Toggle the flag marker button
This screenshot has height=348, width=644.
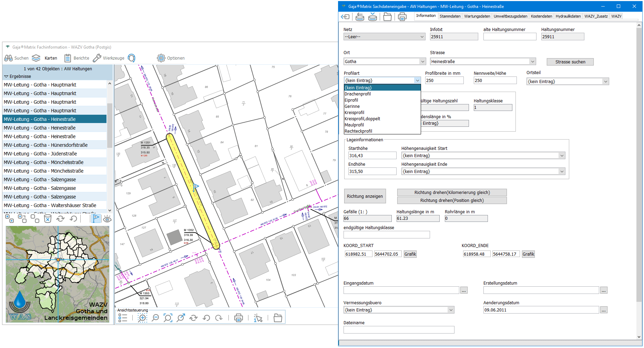(x=96, y=218)
